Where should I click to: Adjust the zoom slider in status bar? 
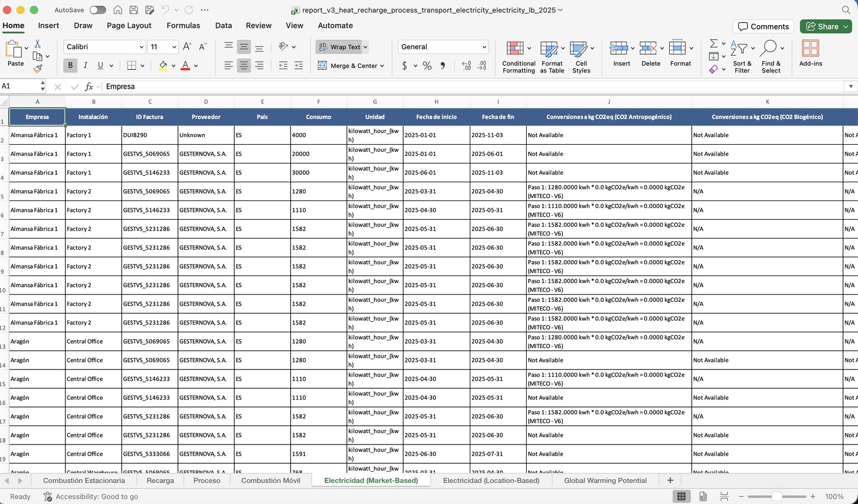pos(777,496)
